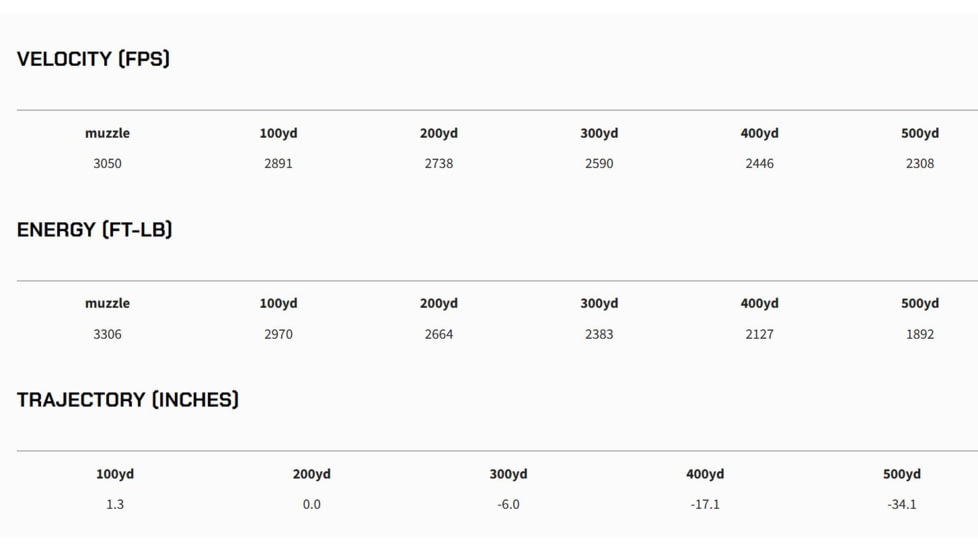Click the TRAJECTORY (INCHES) heading
This screenshot has width=978, height=550.
(x=128, y=400)
